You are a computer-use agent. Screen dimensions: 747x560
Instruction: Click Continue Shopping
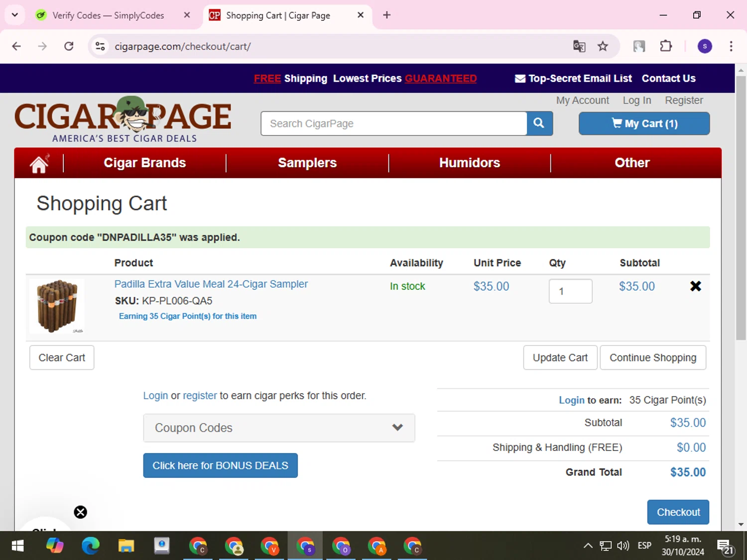point(653,357)
